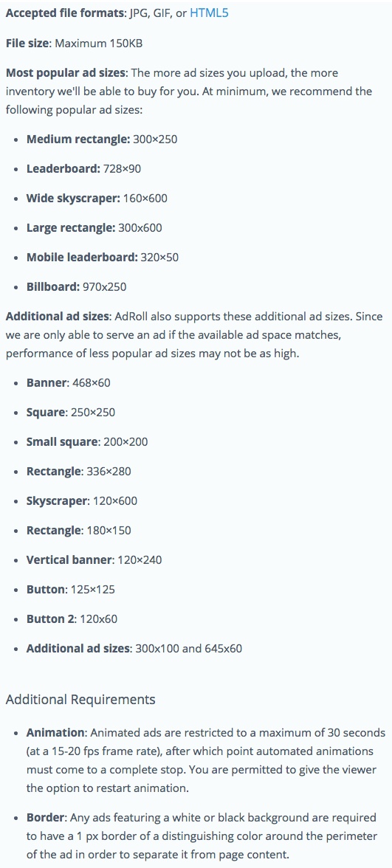392x868 pixels.
Task: Click the Large rectangle 300x600 entry
Action: click(x=94, y=227)
